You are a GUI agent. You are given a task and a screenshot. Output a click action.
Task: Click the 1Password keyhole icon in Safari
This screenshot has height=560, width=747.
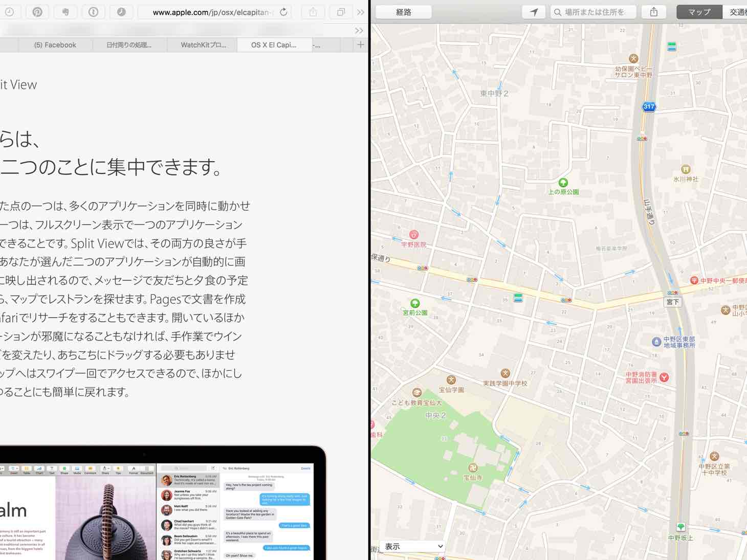pyautogui.click(x=93, y=12)
